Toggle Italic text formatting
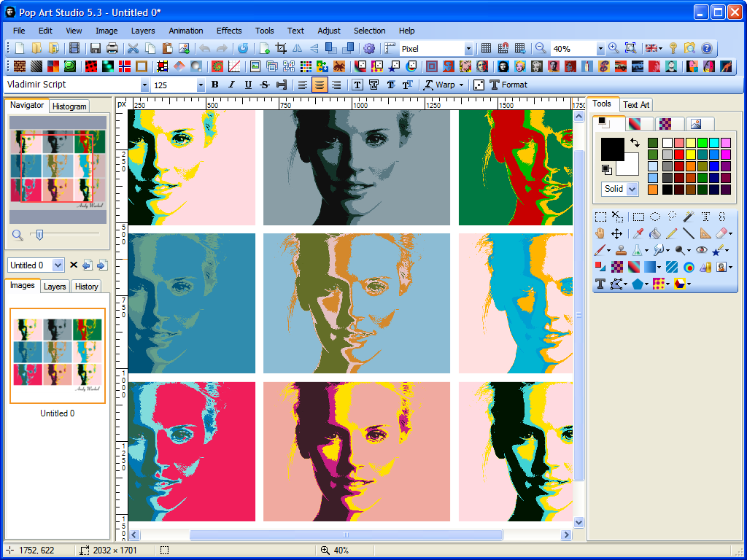Viewport: 747px width, 560px height. 231,85
